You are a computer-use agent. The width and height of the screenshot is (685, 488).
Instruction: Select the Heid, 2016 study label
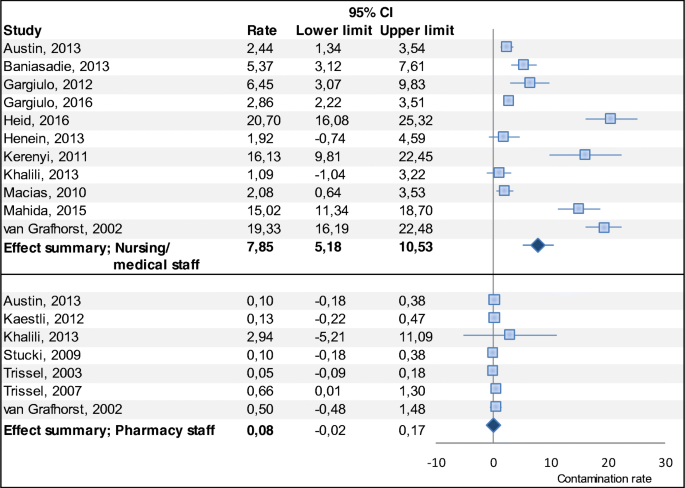(36, 118)
